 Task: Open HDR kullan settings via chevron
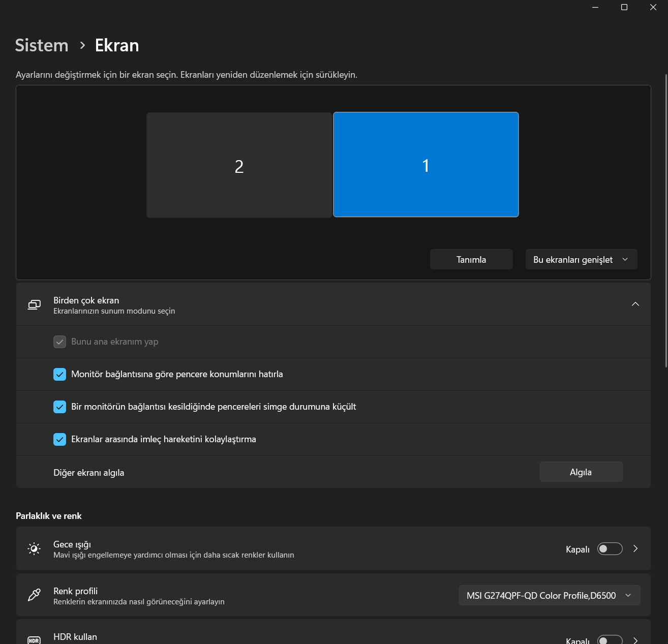tap(635, 640)
